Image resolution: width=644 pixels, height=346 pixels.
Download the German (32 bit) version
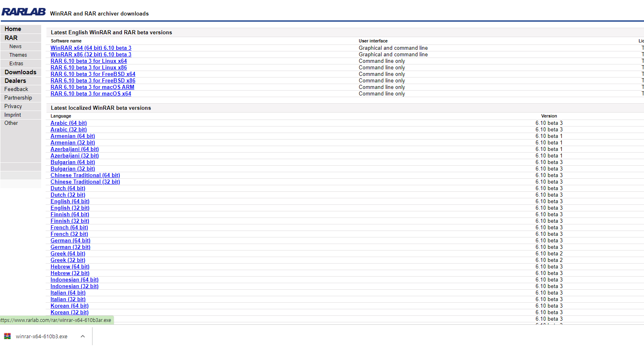click(71, 247)
